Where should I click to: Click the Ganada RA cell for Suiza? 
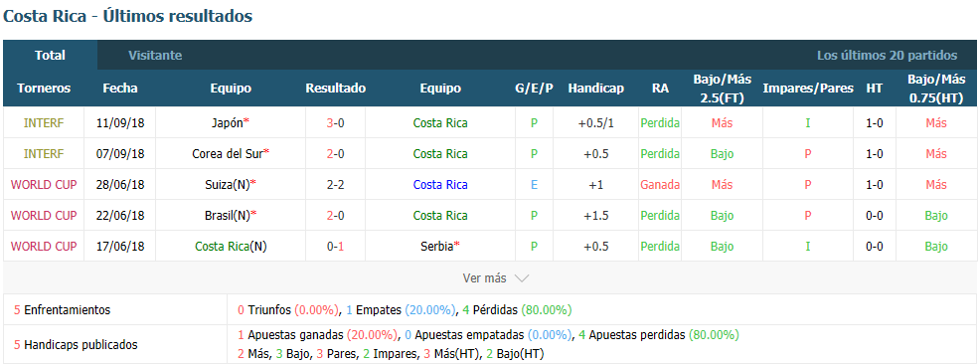660,185
